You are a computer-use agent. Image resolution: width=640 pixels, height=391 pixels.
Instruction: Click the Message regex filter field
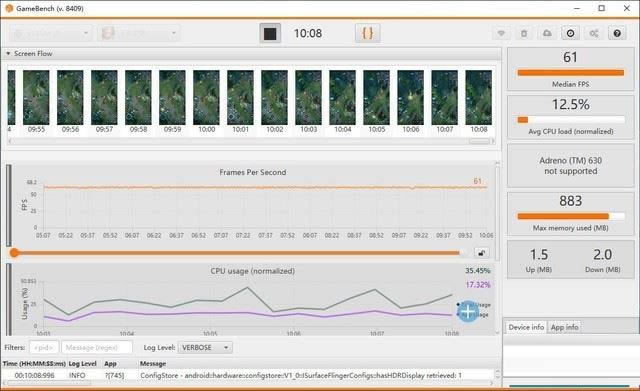pyautogui.click(x=97, y=348)
